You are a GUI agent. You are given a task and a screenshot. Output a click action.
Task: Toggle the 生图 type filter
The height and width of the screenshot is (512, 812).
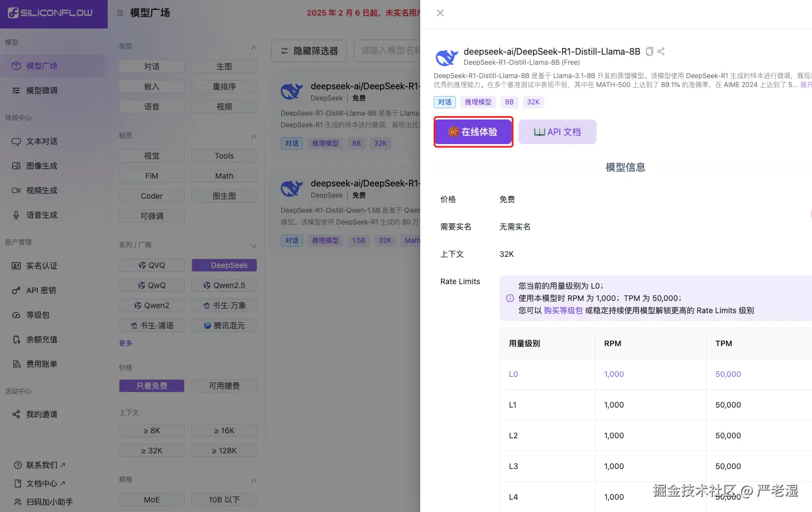pos(224,66)
